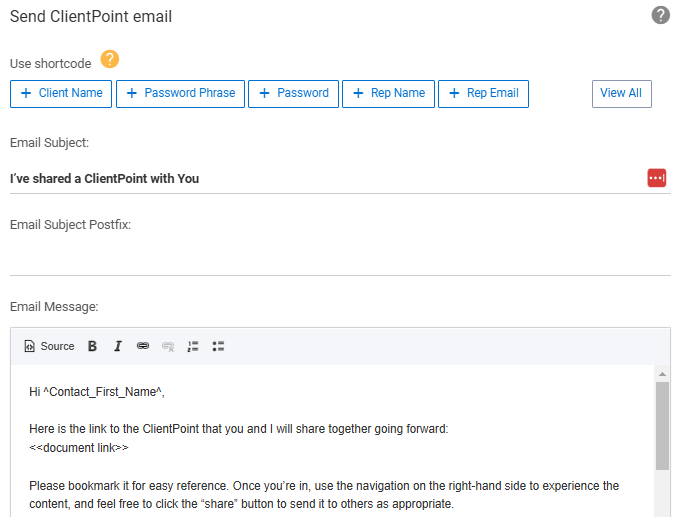The width and height of the screenshot is (679, 517).
Task: Add the Password Phrase shortcode
Action: [x=180, y=94]
